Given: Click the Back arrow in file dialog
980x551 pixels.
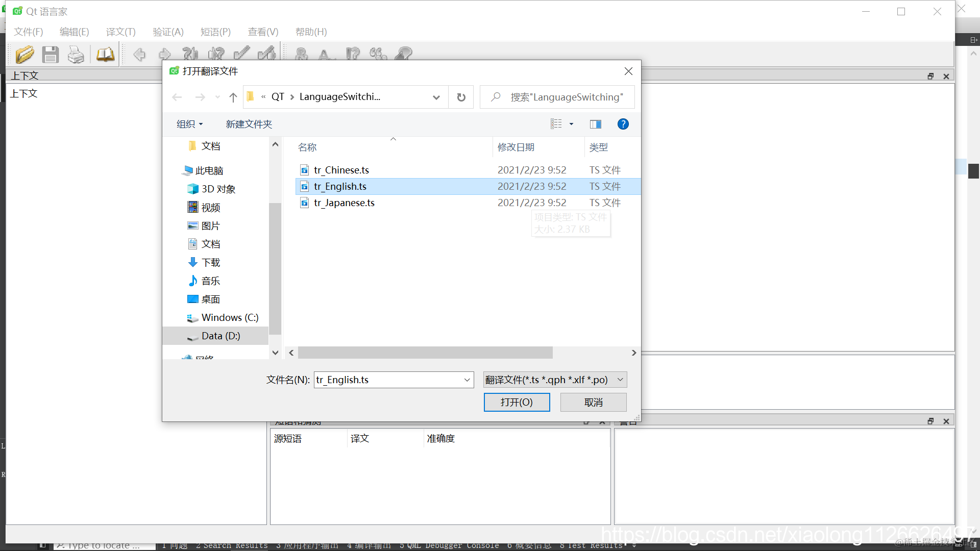Looking at the screenshot, I should (177, 97).
